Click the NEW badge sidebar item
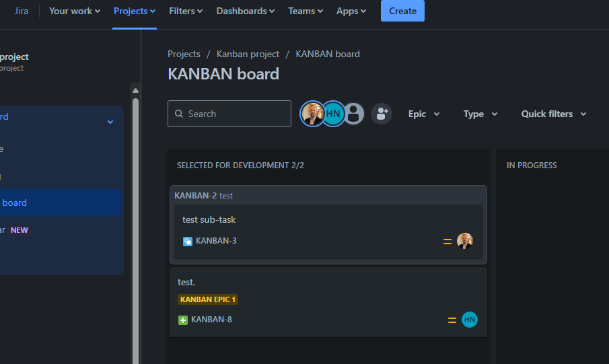 (x=19, y=230)
